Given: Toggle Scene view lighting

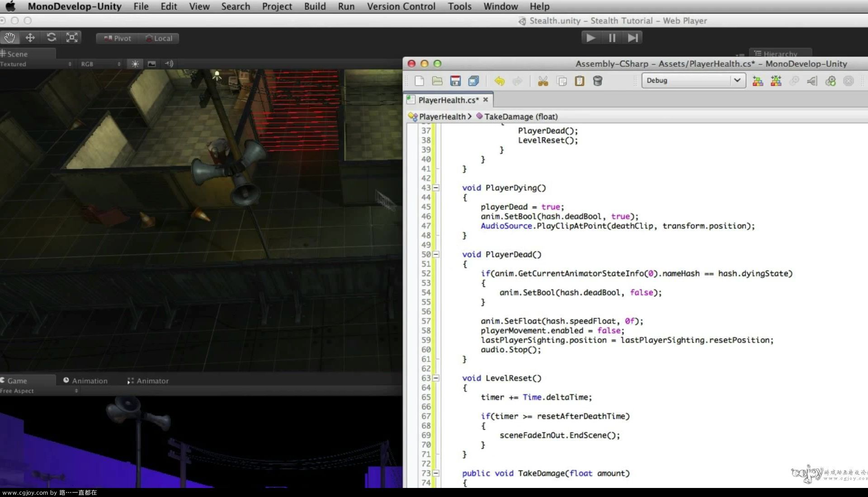Looking at the screenshot, I should [x=135, y=64].
